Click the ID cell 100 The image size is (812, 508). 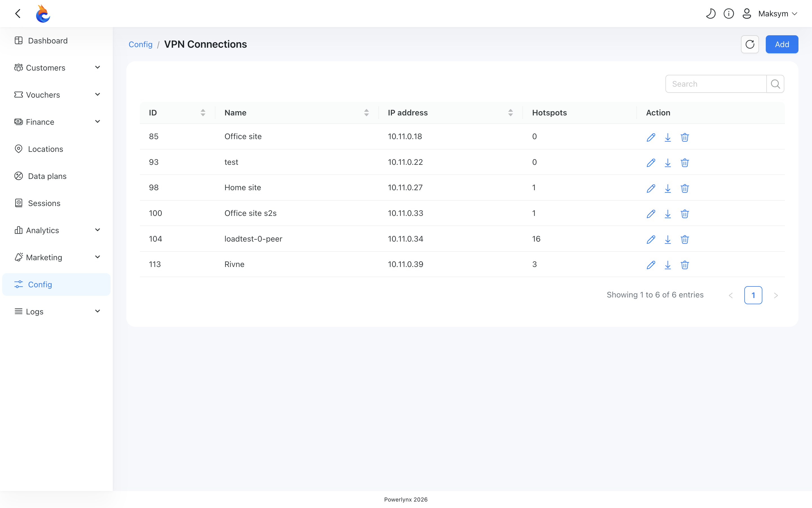pyautogui.click(x=155, y=213)
